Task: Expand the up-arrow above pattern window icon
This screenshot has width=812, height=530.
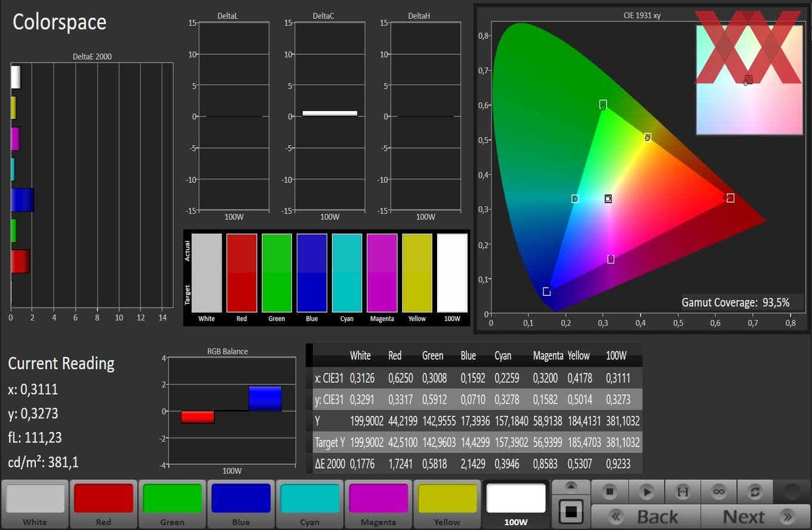Action: 571,486
